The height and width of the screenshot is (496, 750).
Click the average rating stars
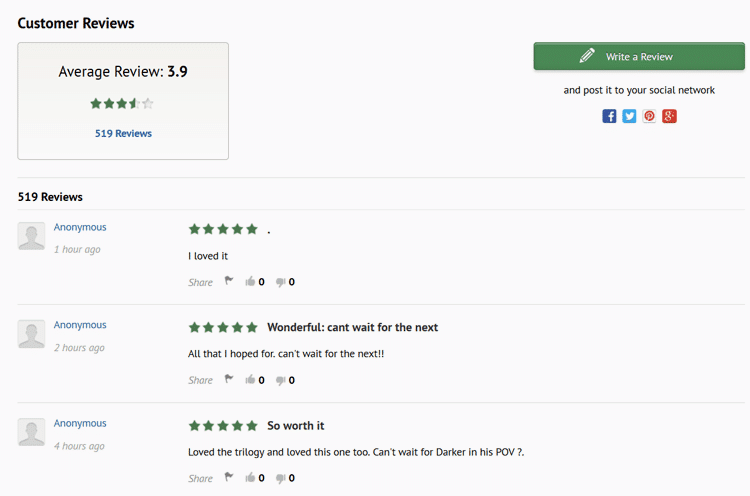point(122,103)
